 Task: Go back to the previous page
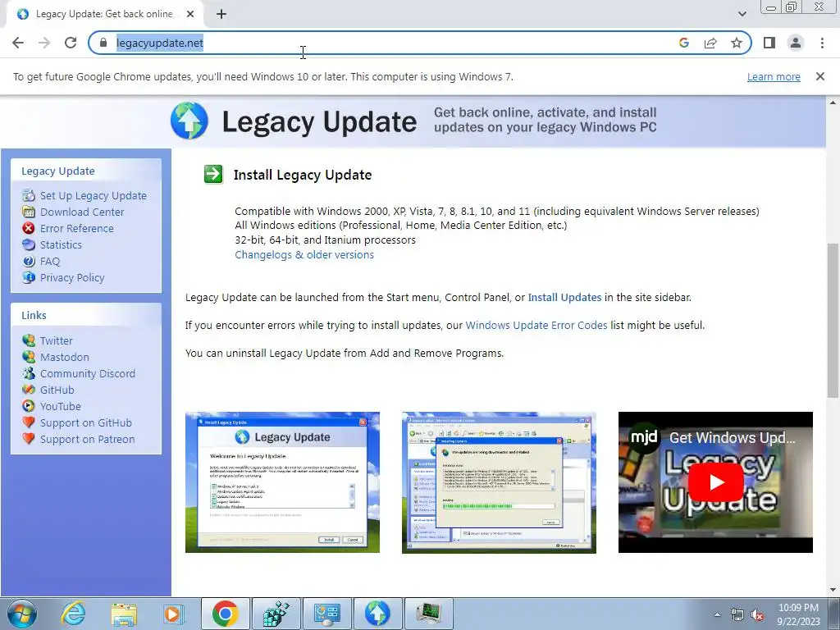click(x=18, y=43)
